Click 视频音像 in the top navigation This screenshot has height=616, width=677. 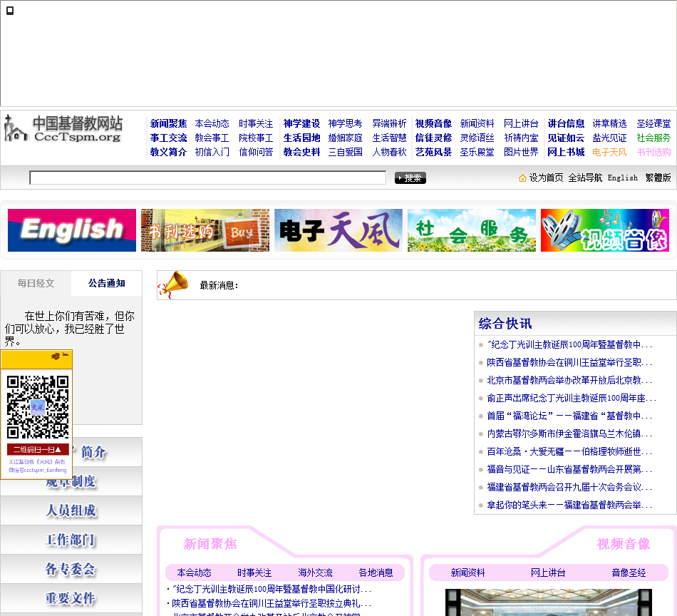(433, 123)
